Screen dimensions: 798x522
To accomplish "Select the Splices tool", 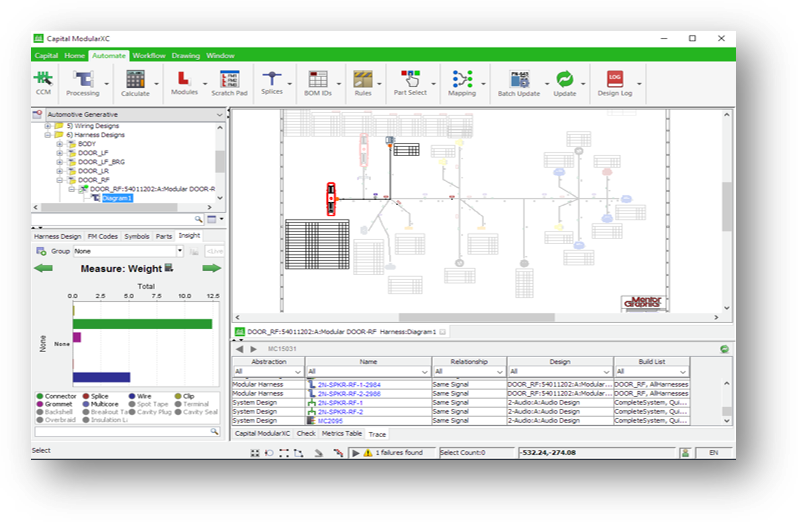I will (272, 83).
